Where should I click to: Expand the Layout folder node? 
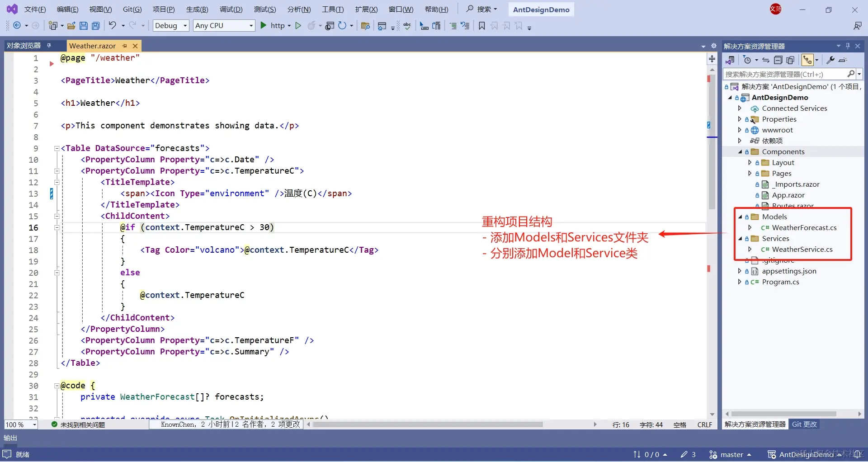click(x=750, y=163)
